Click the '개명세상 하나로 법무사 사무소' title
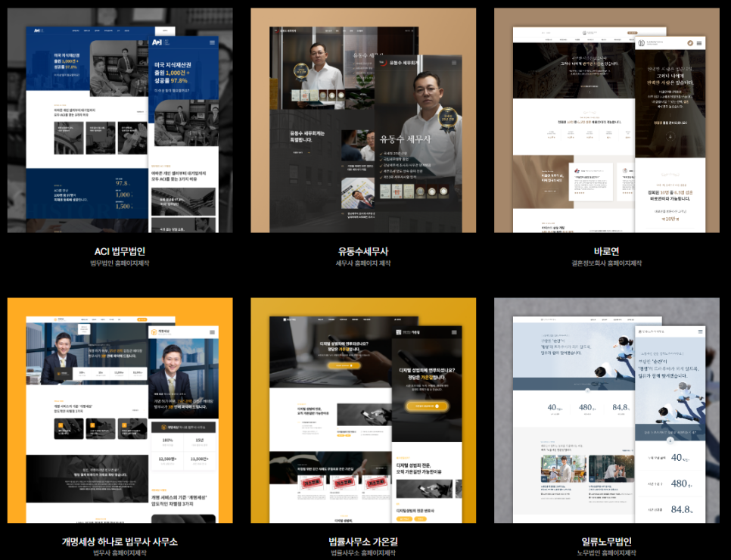The height and width of the screenshot is (560, 731). (x=120, y=542)
